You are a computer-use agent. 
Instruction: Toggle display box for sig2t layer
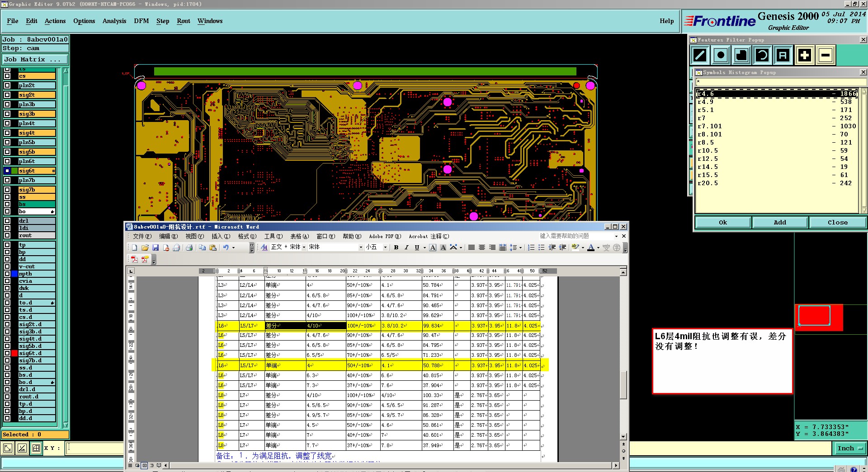tap(7, 95)
